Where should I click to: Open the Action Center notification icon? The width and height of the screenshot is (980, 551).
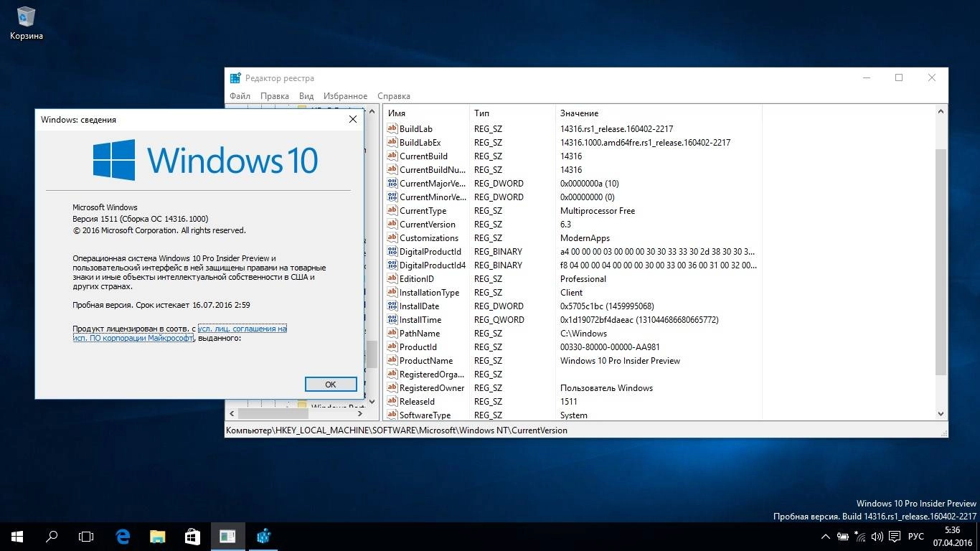(x=895, y=537)
